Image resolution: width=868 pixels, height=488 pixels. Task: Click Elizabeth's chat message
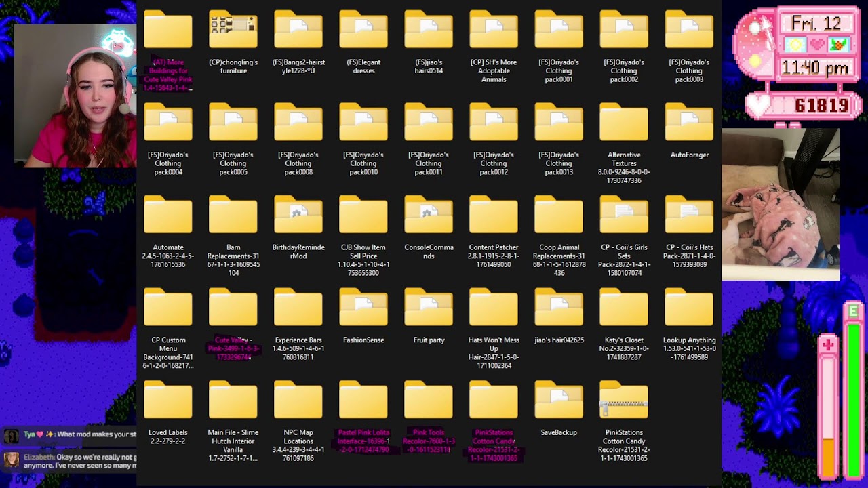pyautogui.click(x=71, y=461)
